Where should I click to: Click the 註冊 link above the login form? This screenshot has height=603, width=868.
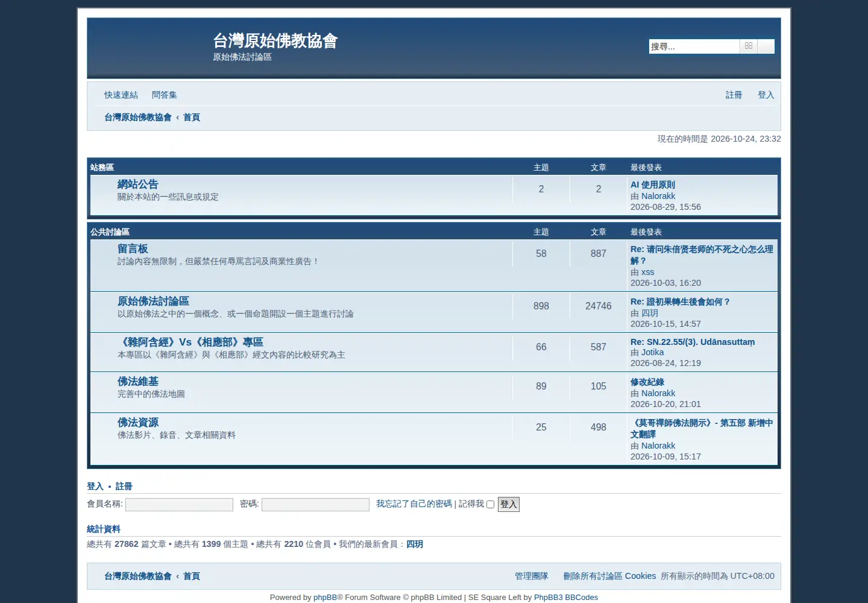point(124,487)
